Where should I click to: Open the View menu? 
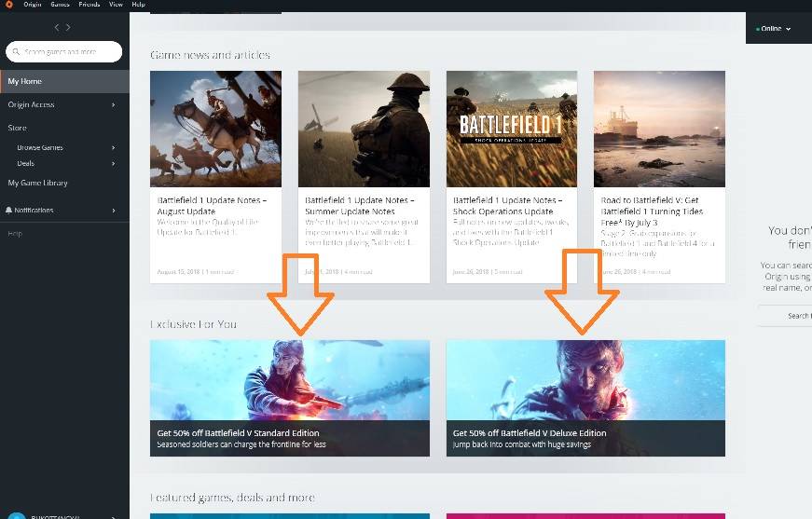(x=116, y=5)
